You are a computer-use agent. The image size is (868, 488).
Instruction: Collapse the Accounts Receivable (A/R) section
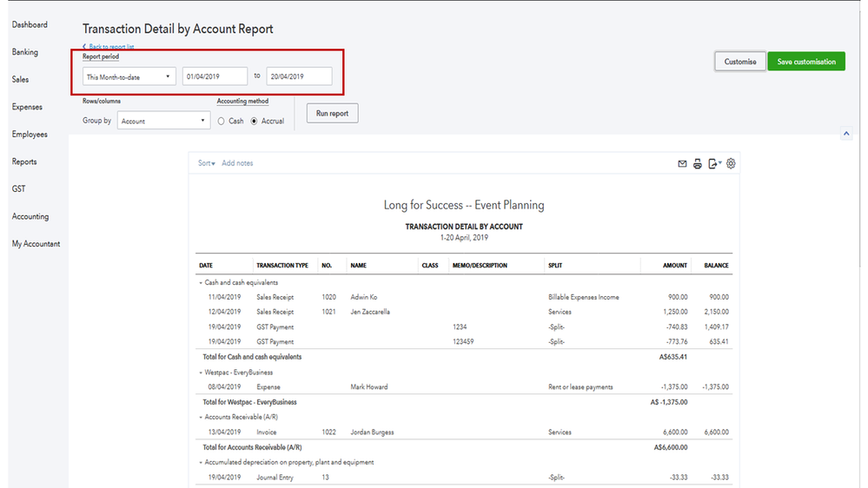201,417
